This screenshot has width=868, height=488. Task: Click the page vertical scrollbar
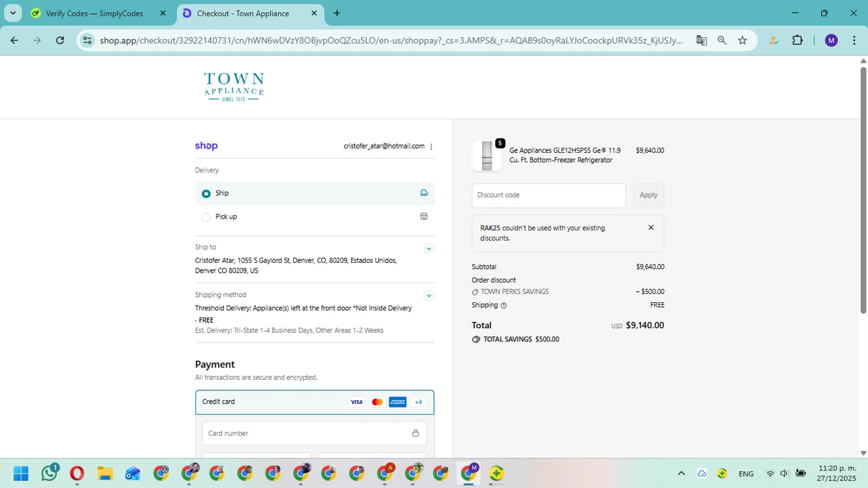pos(863,191)
